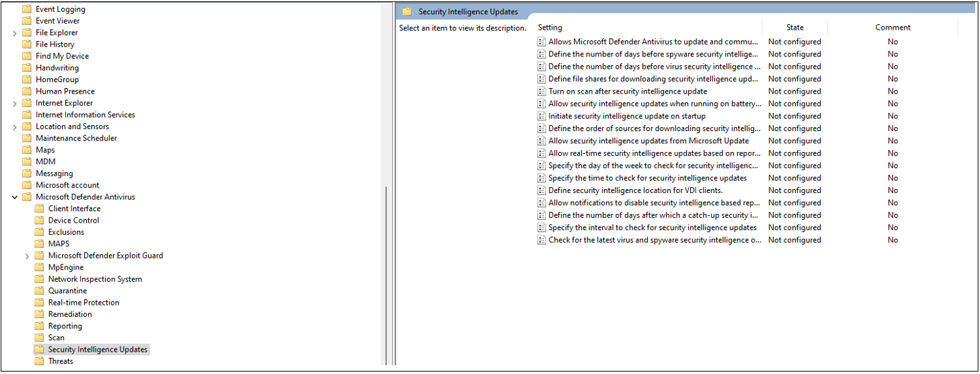Screen dimensions: 980x374
Task: Click policy icon for Define security intelligence location for VDI
Action: (x=542, y=190)
